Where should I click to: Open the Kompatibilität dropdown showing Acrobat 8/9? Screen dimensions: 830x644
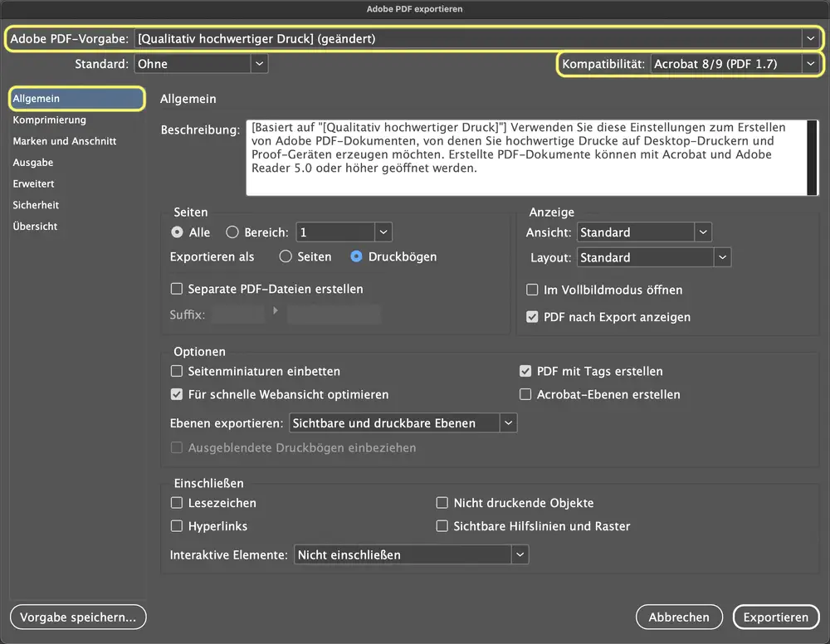735,64
